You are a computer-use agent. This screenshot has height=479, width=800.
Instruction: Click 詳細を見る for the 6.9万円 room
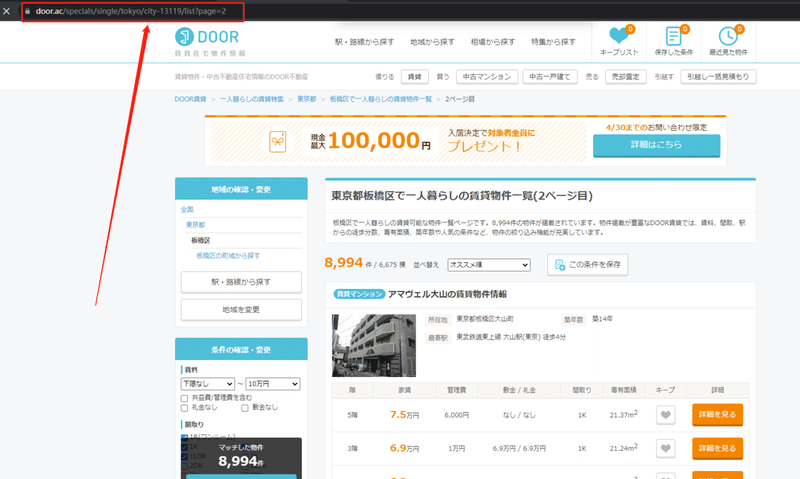pyautogui.click(x=717, y=448)
